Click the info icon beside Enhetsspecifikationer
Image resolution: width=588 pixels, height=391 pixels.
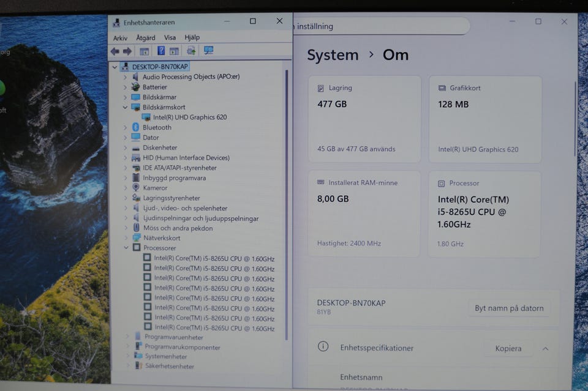323,346
